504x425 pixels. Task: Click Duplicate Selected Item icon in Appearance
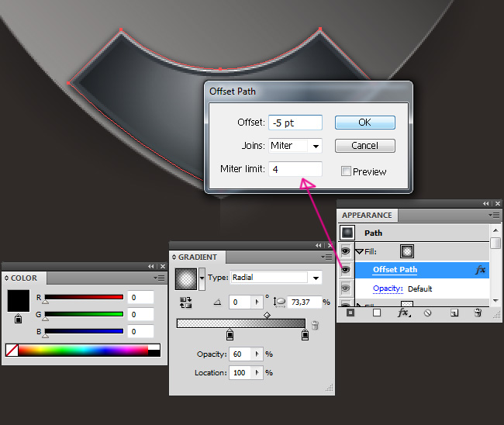coord(454,313)
